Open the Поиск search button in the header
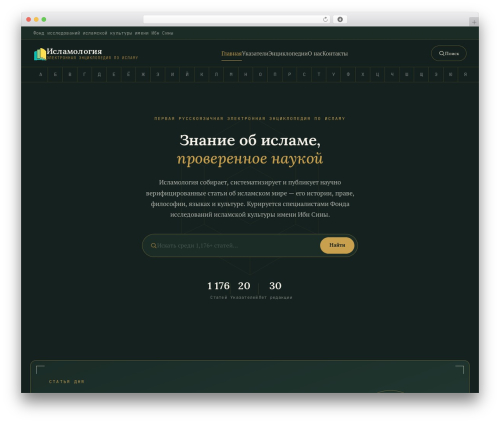 (449, 53)
